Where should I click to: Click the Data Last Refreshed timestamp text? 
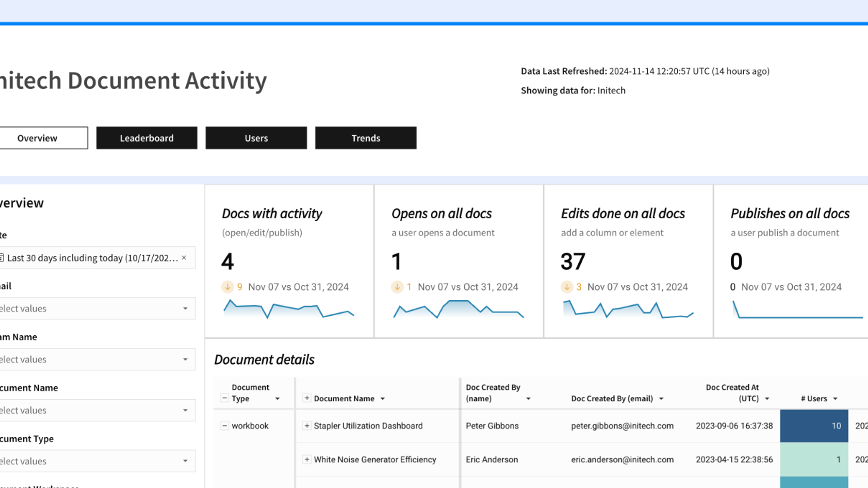tap(645, 71)
